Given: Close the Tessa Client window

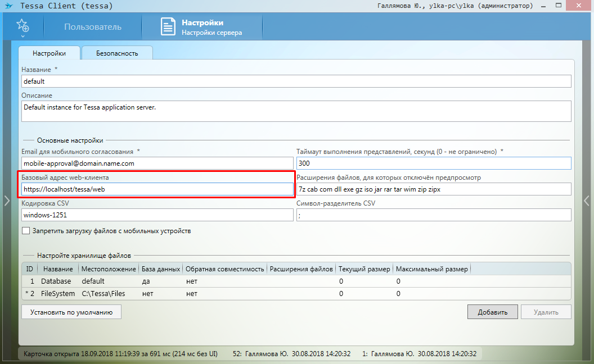Looking at the screenshot, I should pos(582,6).
